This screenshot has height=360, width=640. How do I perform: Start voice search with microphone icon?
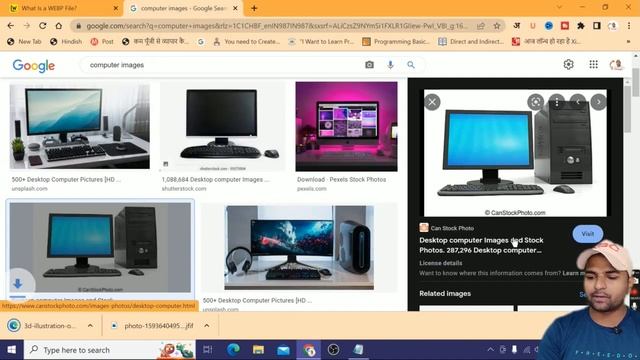[x=390, y=65]
